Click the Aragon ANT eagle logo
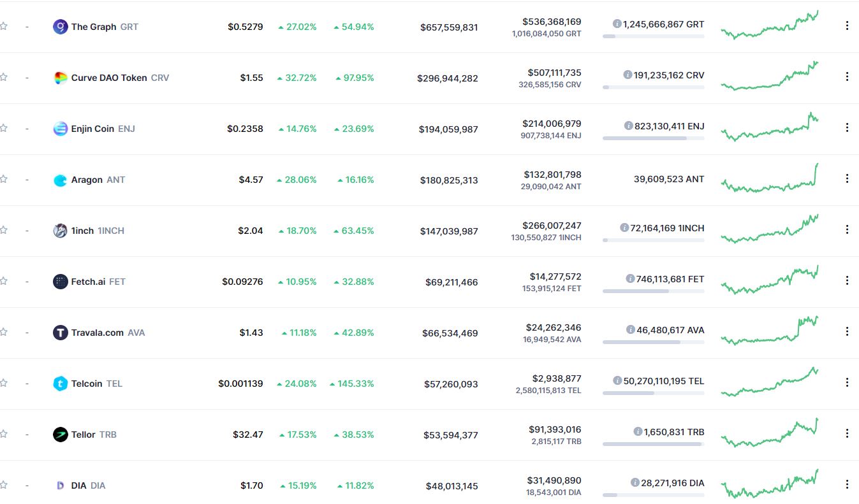859x504 pixels. coord(60,180)
